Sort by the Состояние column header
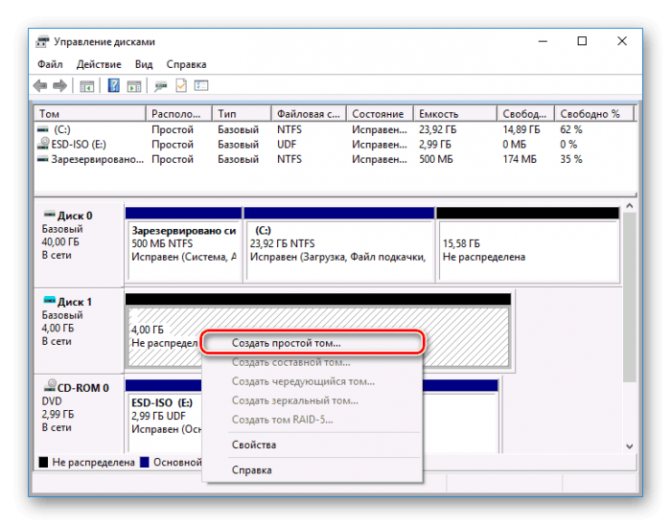671x525 pixels. click(380, 114)
